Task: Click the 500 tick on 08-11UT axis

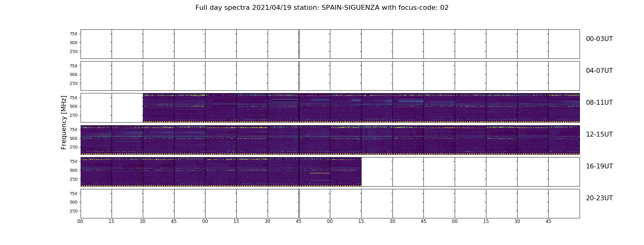Action: coord(74,106)
